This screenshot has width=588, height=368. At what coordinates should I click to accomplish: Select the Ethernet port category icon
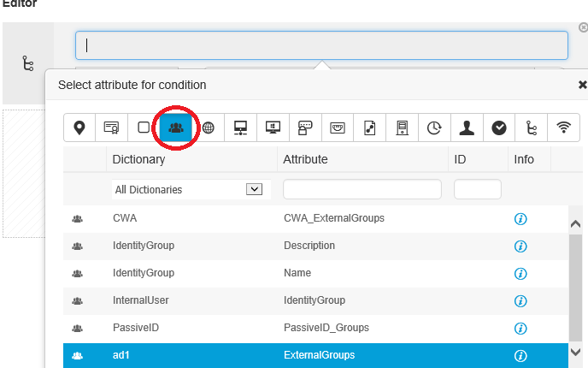pos(337,128)
